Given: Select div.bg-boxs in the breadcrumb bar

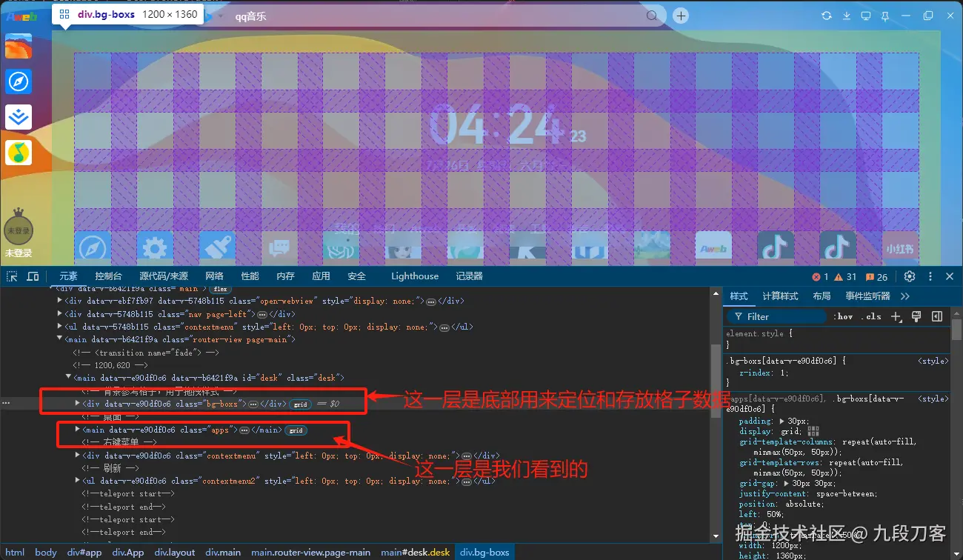Looking at the screenshot, I should click(485, 552).
